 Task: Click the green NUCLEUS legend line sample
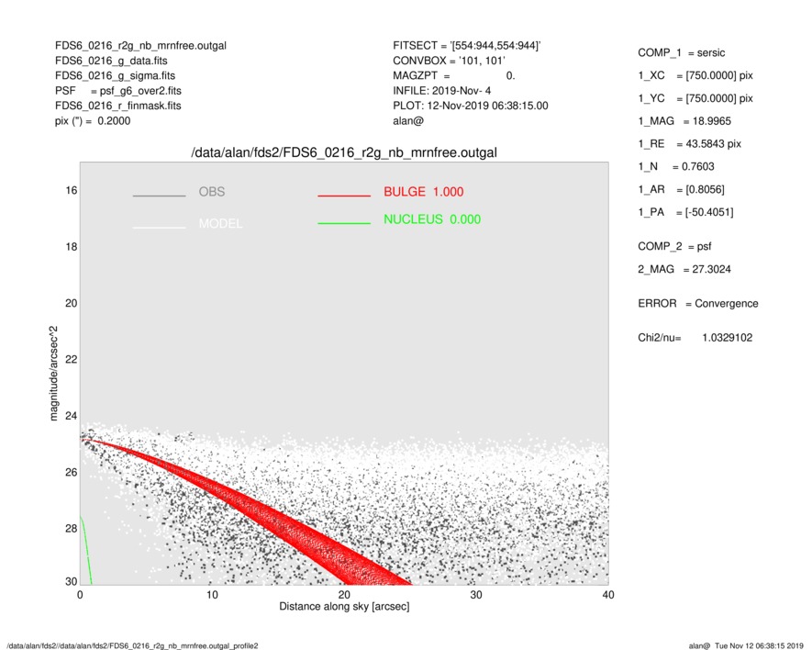click(344, 223)
